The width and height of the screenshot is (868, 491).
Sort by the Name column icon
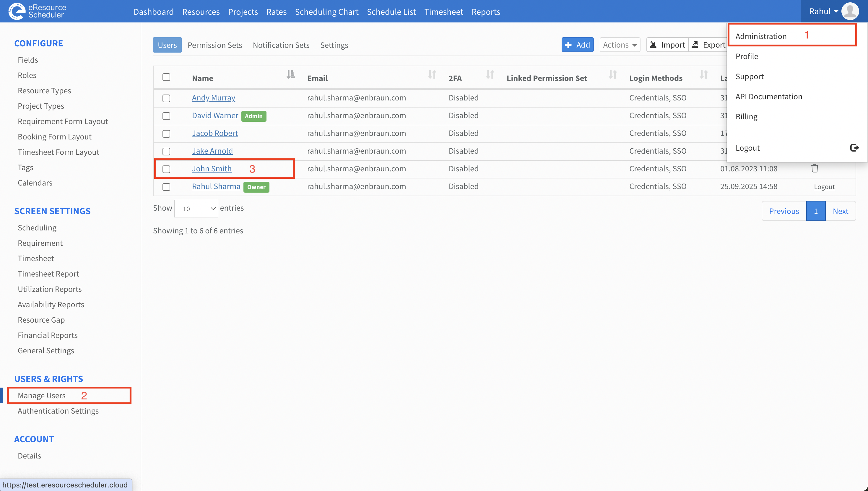(291, 74)
